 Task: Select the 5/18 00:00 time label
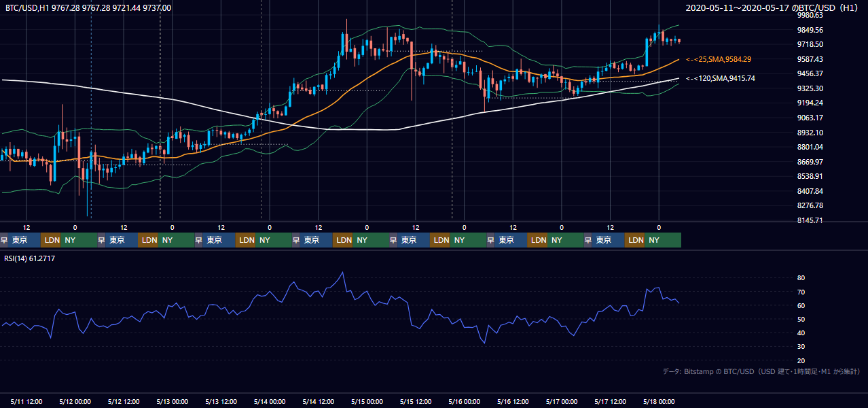658,401
